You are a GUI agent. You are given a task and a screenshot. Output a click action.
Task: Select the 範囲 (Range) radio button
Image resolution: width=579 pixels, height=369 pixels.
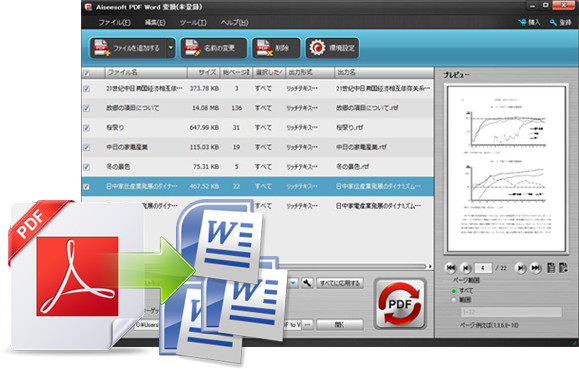coord(454,300)
